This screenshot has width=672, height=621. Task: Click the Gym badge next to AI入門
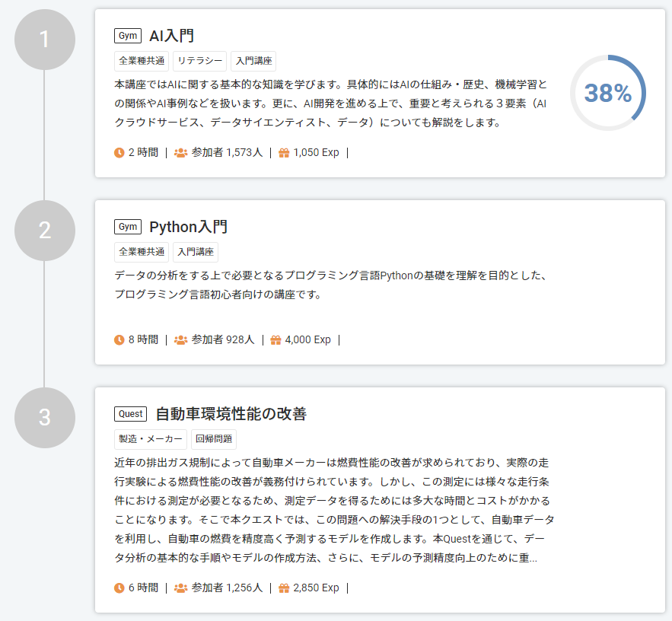[128, 36]
